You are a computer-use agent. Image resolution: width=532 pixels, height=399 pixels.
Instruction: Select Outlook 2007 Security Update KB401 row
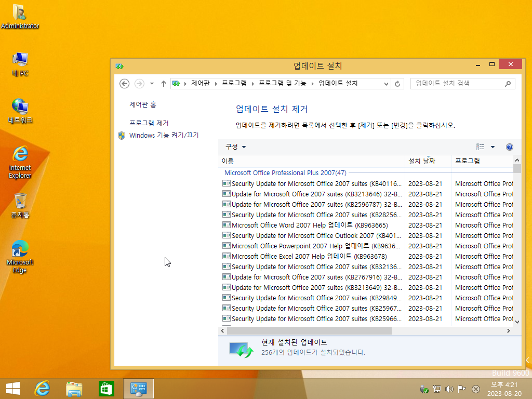pos(367,236)
